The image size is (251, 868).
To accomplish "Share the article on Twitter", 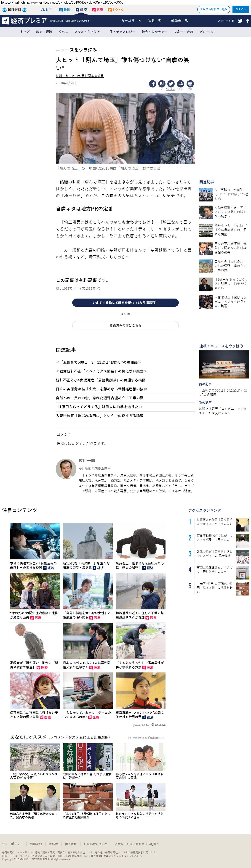I will (x=171, y=84).
